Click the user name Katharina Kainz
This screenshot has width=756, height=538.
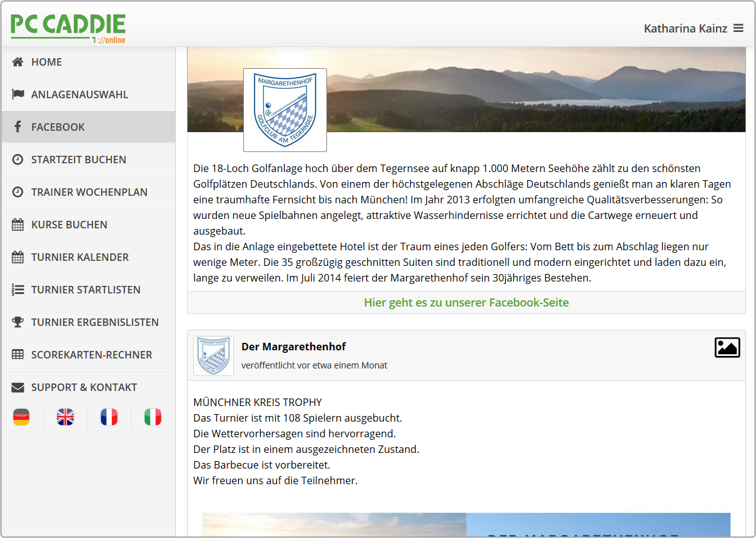[x=685, y=28]
